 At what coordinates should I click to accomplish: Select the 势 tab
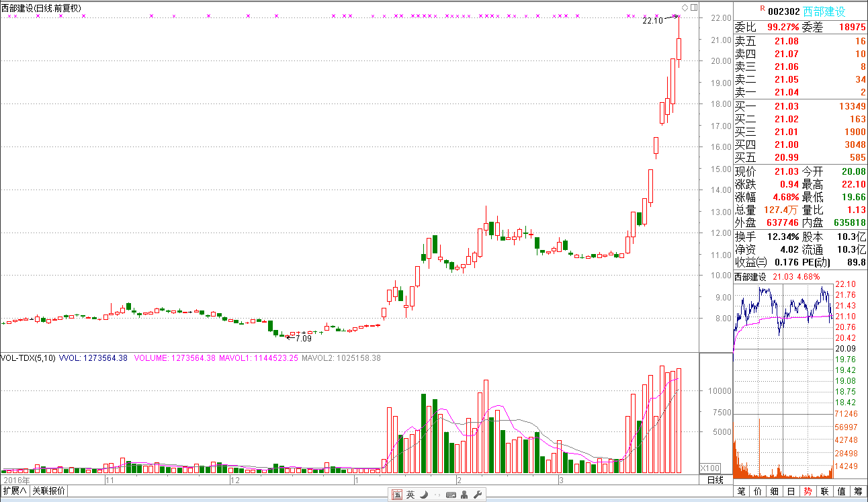coord(808,492)
